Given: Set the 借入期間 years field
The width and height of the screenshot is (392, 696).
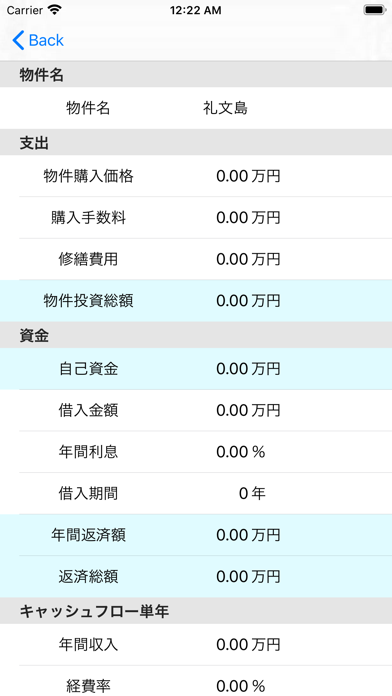Looking at the screenshot, I should (x=252, y=494).
